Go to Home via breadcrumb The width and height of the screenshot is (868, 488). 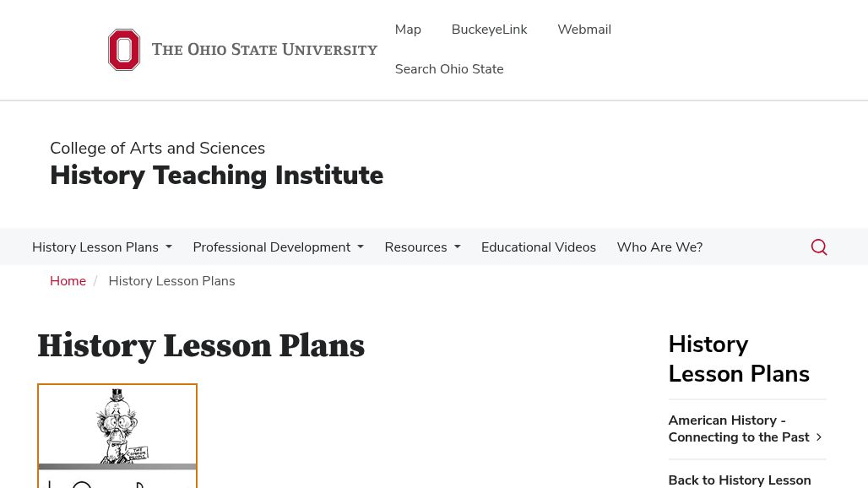[68, 281]
